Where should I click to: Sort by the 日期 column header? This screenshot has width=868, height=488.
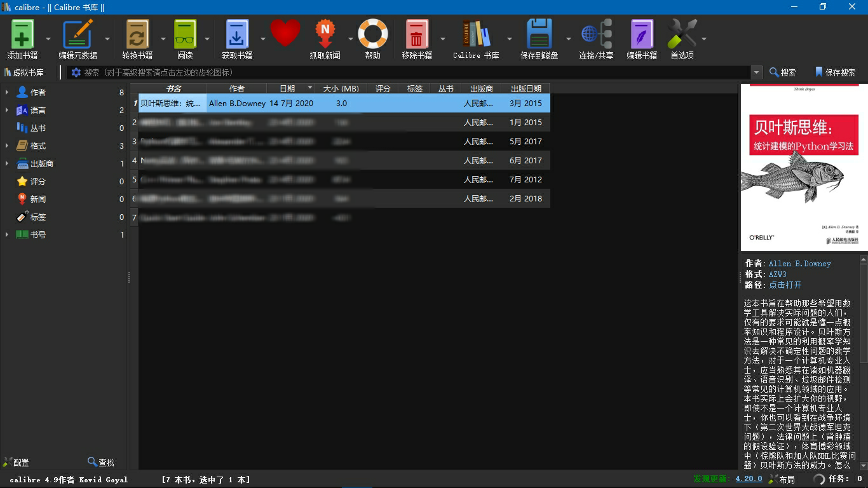tap(287, 88)
